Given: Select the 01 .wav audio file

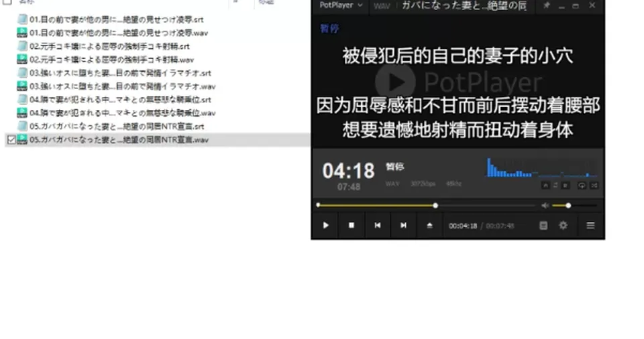Looking at the screenshot, I should click(119, 33).
